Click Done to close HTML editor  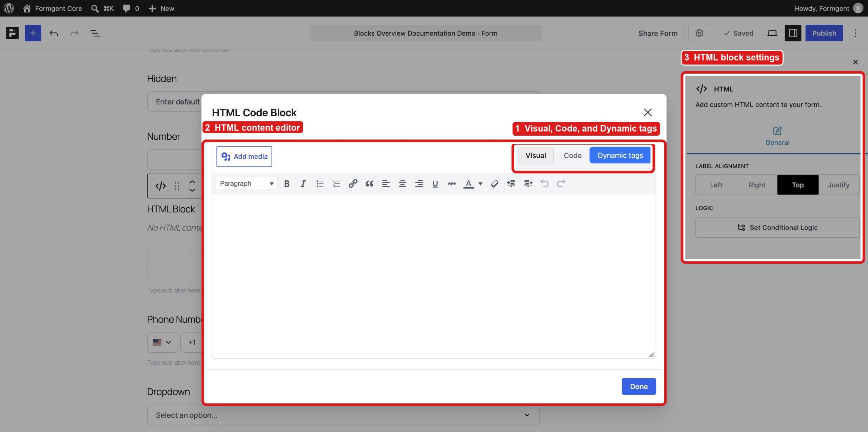[639, 386]
